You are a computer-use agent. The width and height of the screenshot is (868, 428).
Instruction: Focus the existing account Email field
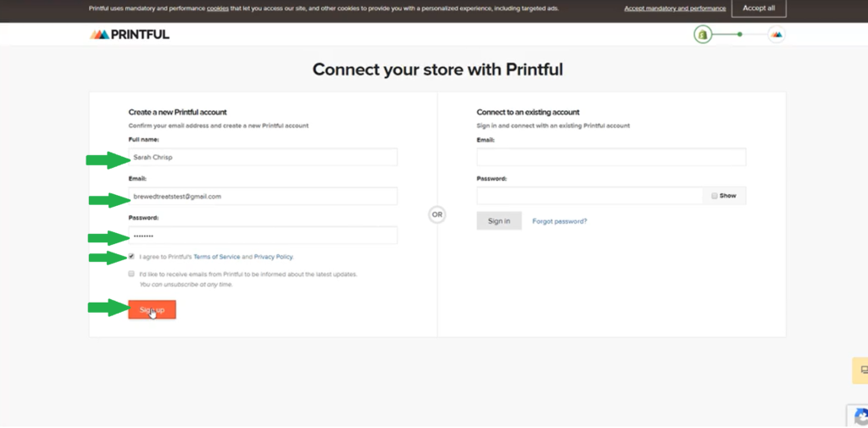[611, 157]
